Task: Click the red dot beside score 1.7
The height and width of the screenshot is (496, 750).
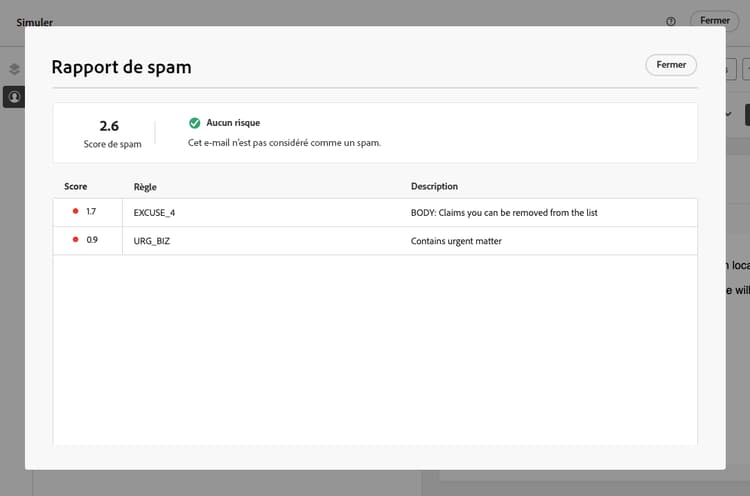Action: click(x=75, y=211)
